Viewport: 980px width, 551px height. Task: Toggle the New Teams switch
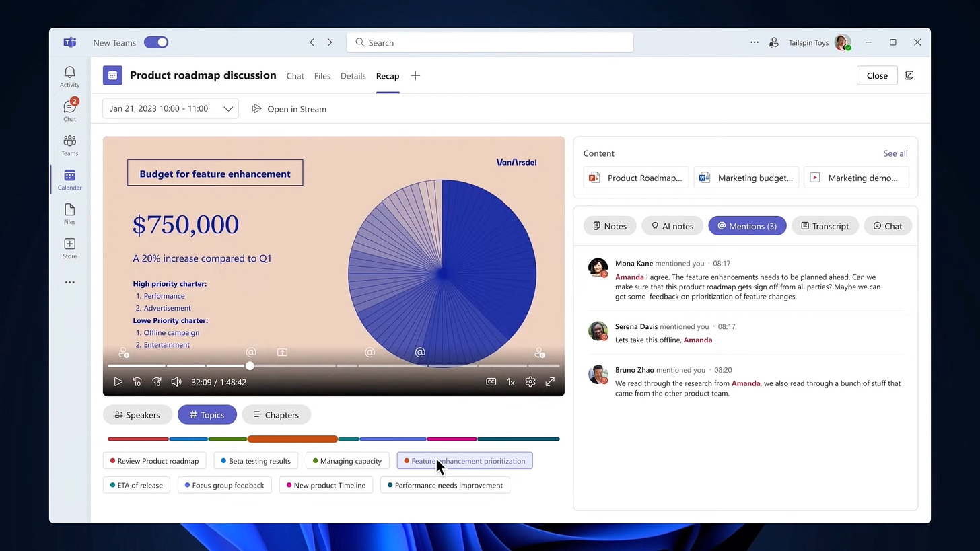(156, 42)
